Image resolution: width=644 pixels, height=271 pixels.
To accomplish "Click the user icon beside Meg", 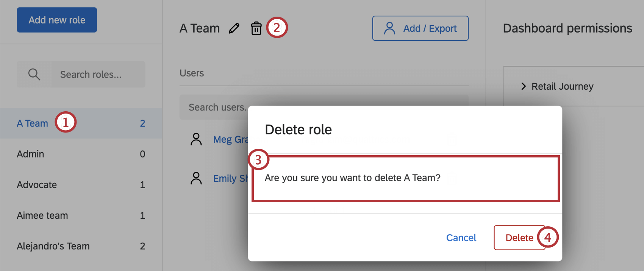I will pyautogui.click(x=196, y=139).
